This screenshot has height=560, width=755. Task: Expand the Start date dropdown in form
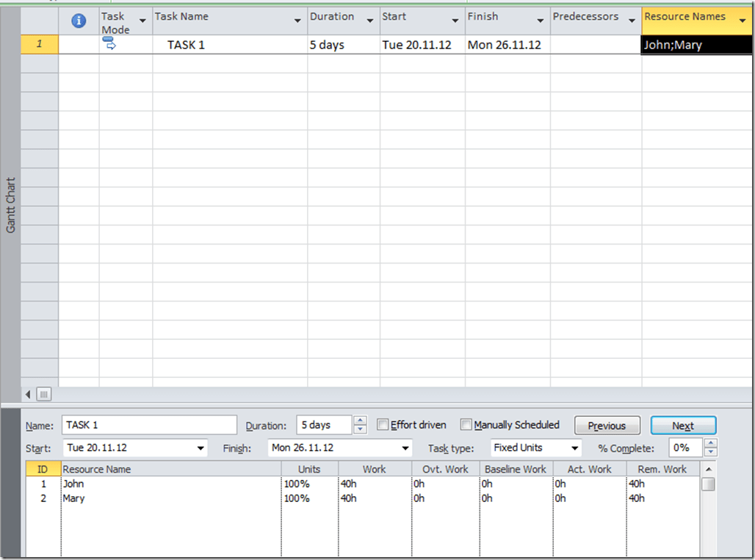pyautogui.click(x=201, y=448)
